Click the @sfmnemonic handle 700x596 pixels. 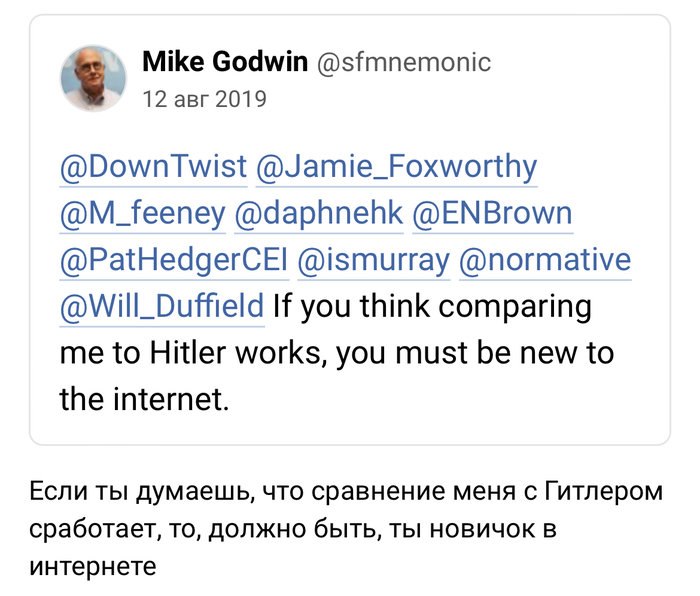tap(403, 63)
